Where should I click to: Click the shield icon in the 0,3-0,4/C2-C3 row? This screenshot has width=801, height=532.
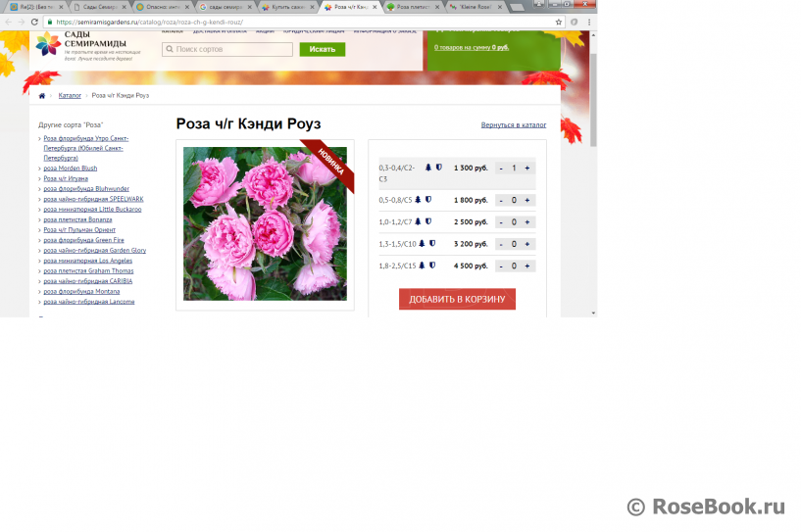coord(439,168)
